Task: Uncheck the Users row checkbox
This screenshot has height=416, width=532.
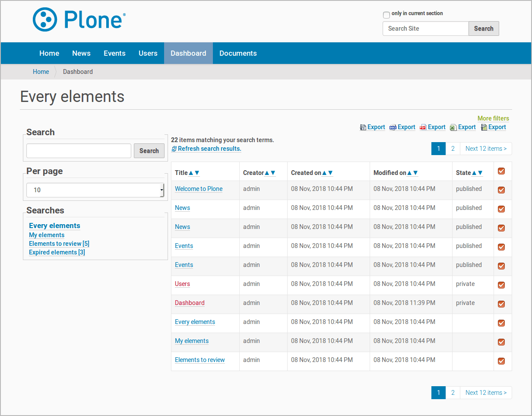Action: (x=501, y=285)
